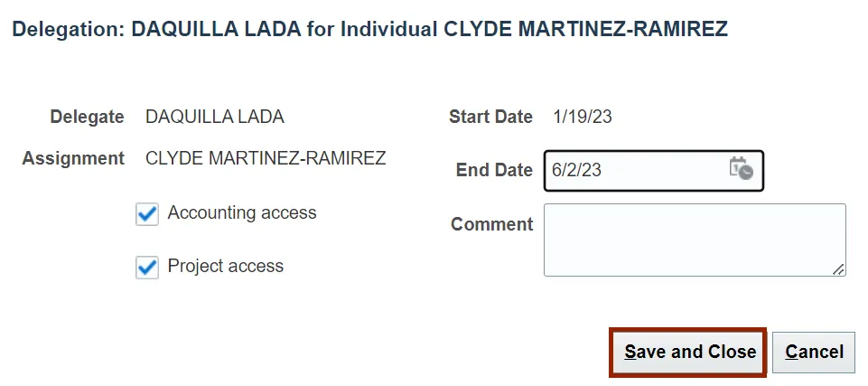Viewport: 868px width, 386px height.
Task: Open the End Date calendar picker icon
Action: tap(741, 169)
